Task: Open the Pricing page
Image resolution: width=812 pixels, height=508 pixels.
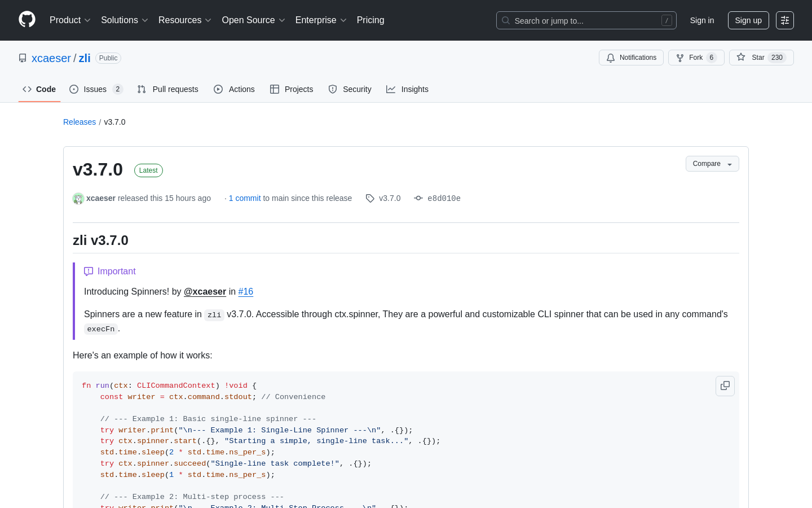Action: point(370,20)
